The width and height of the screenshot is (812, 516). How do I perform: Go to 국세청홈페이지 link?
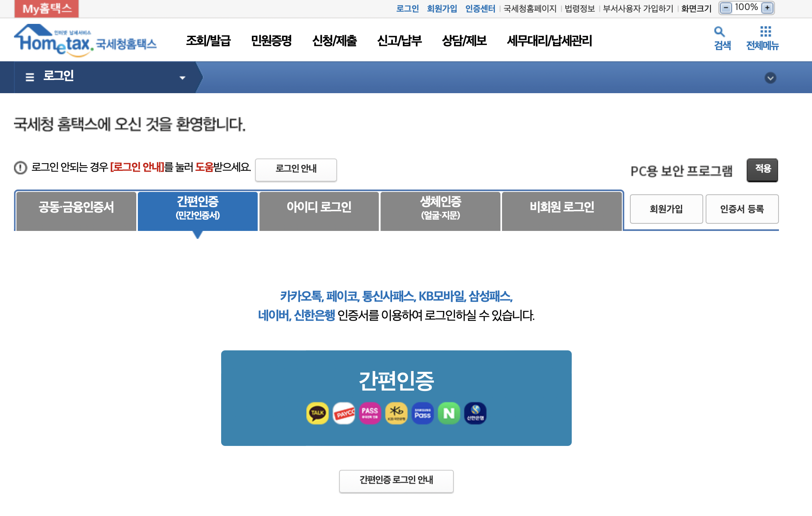pyautogui.click(x=530, y=8)
